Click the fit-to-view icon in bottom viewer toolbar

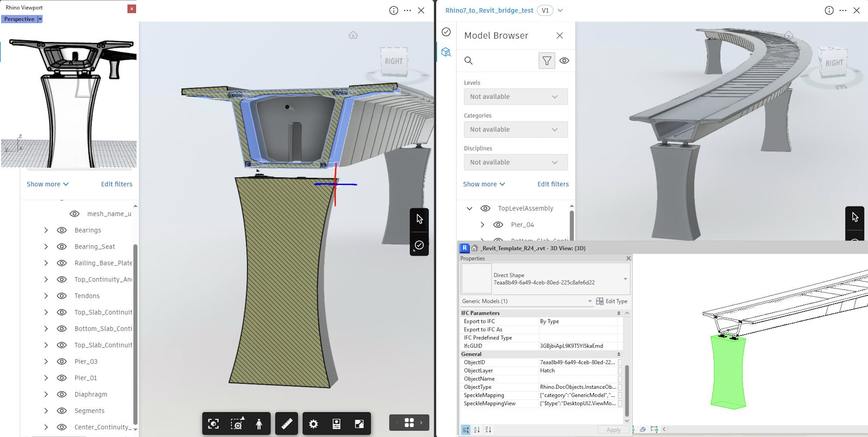click(213, 424)
